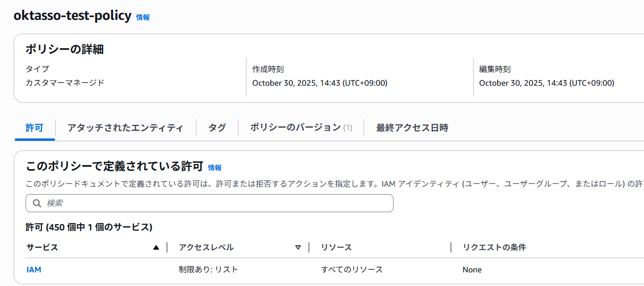Switch to the アタッチされたエンティティ tab
The height and width of the screenshot is (286, 644).
pyautogui.click(x=126, y=128)
